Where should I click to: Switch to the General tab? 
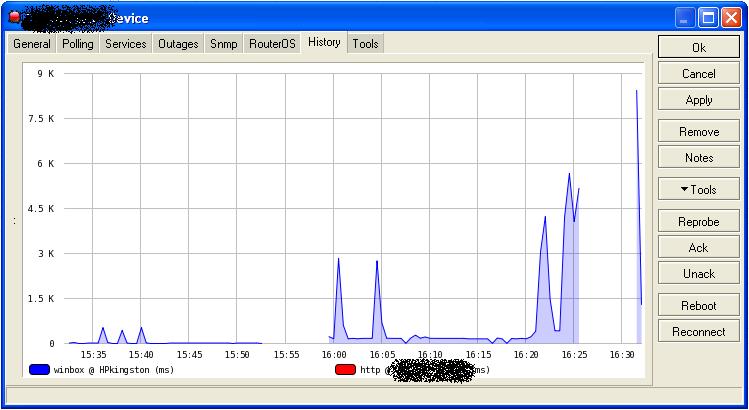32,44
